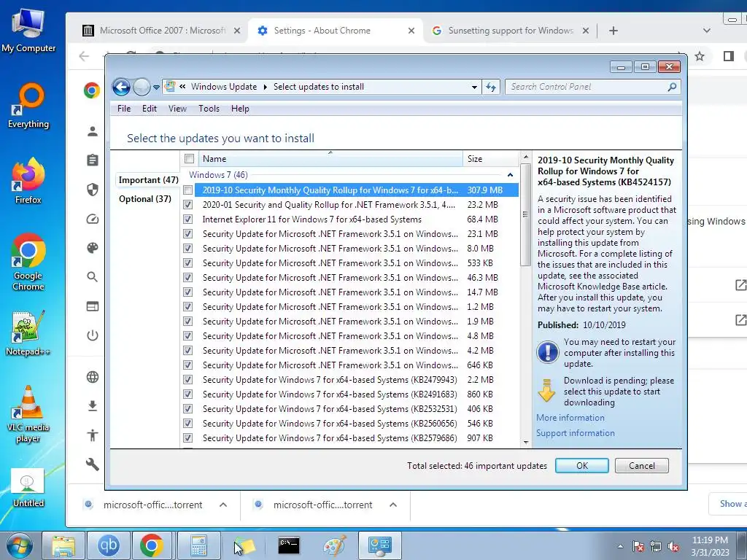Screen dimensions: 747x560
Task: Uncheck the KB2532531 security update checkbox
Action: [188, 408]
